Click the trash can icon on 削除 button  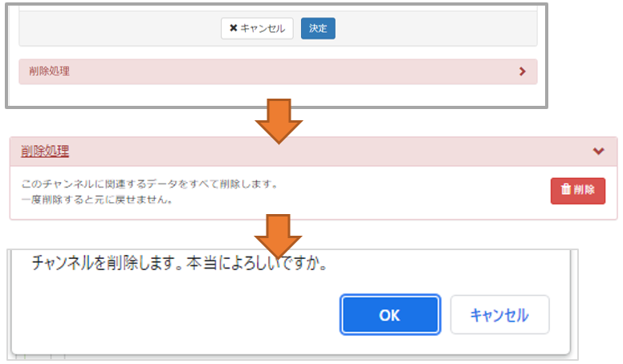point(566,190)
